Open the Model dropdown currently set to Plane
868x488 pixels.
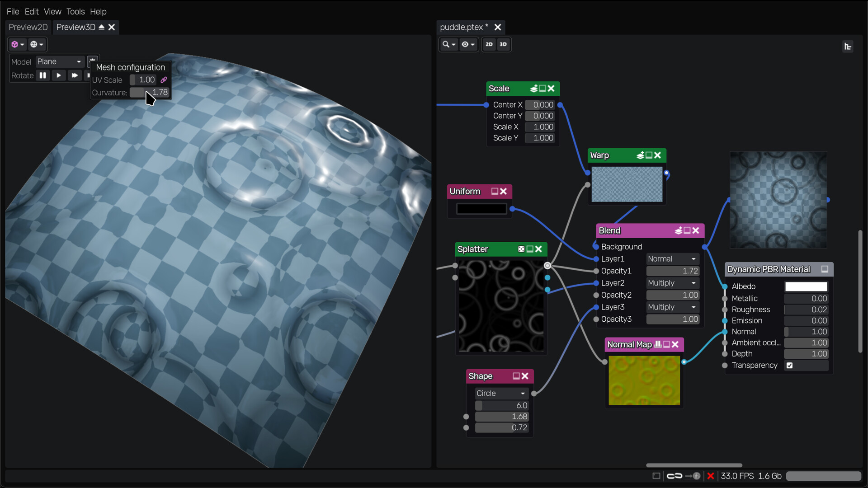59,61
